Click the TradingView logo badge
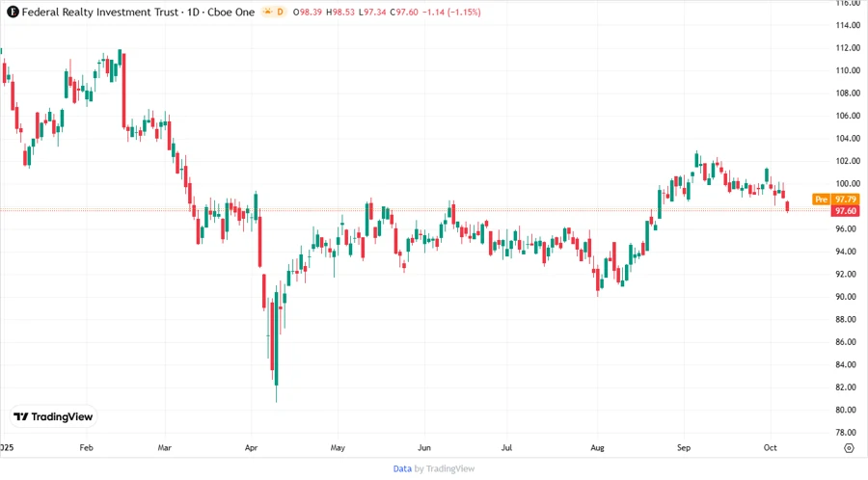Screen dimensions: 868x480 coord(53,416)
